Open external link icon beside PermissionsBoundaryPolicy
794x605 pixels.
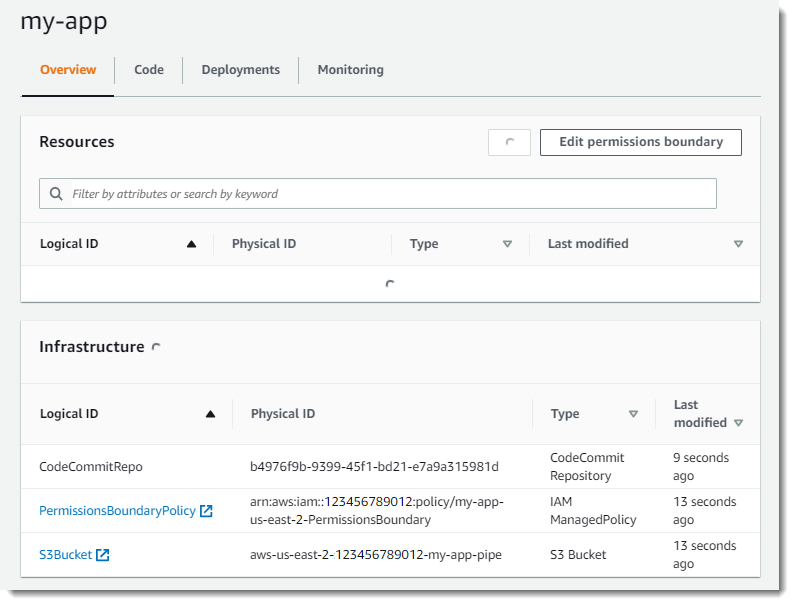(206, 511)
